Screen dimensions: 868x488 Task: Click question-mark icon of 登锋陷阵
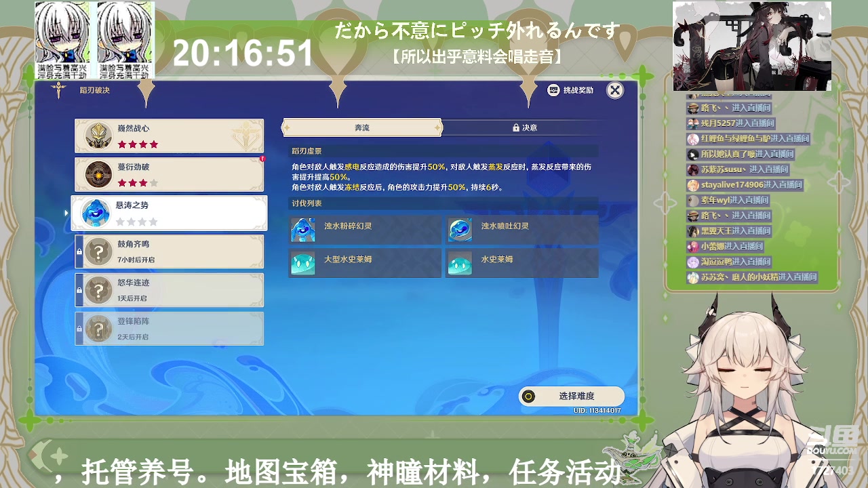pyautogui.click(x=99, y=329)
